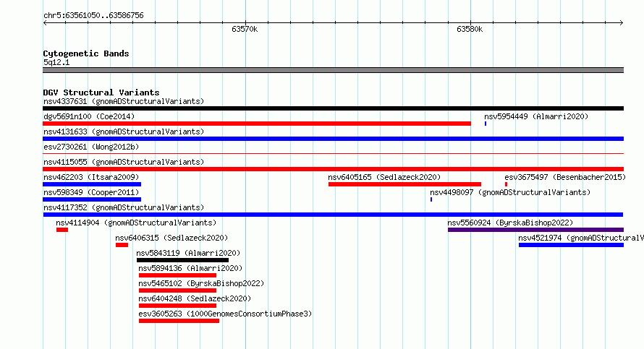Click the blue nsv462203 variant bar

coord(92,184)
